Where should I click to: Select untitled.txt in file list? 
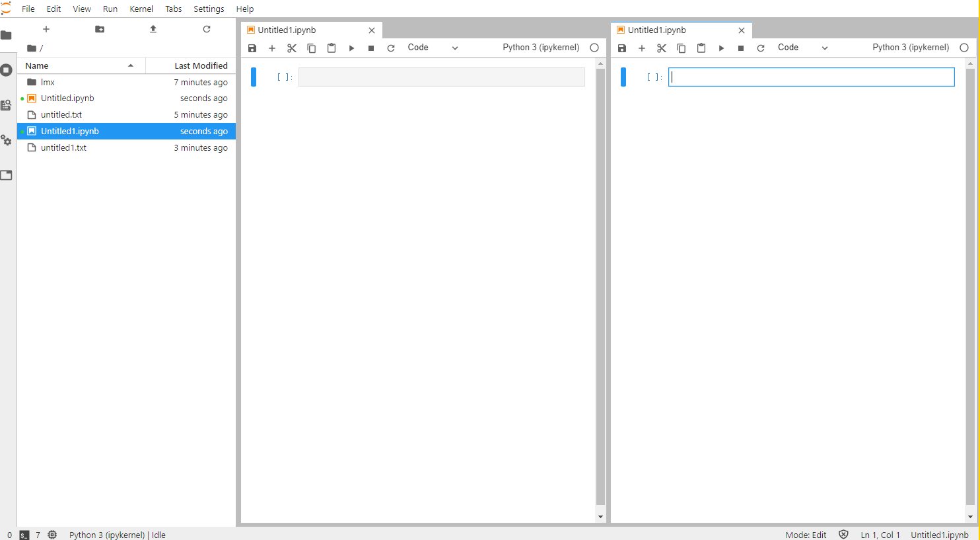click(x=127, y=115)
